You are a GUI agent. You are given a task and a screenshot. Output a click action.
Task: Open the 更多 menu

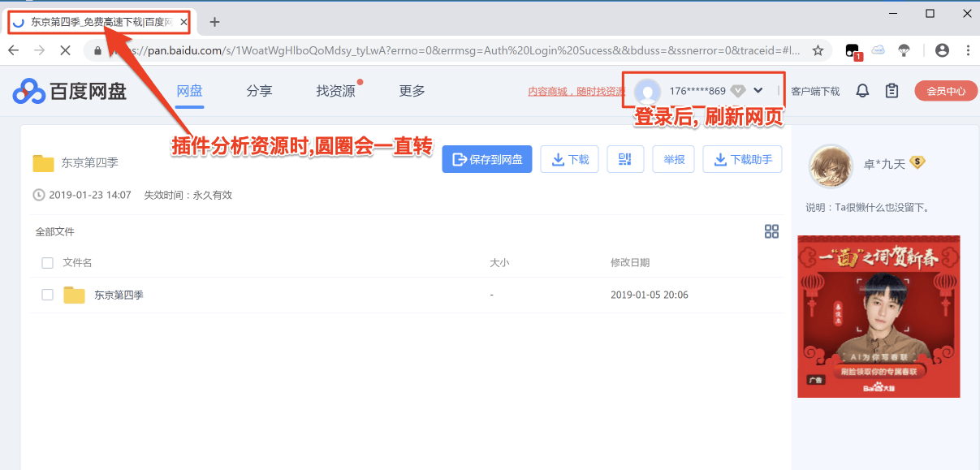click(412, 91)
